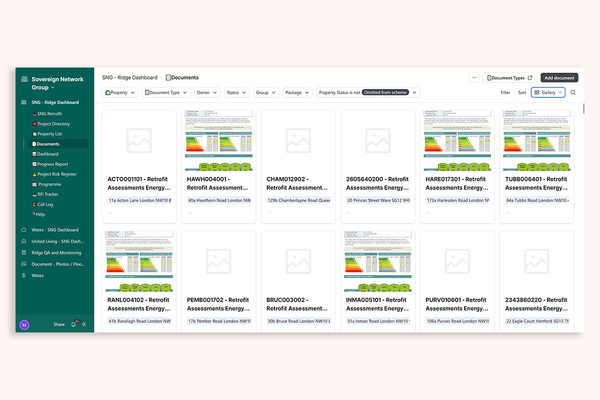Viewport: 600px width, 400px height.
Task: Open the Gallery view dropdown
Action: (548, 92)
